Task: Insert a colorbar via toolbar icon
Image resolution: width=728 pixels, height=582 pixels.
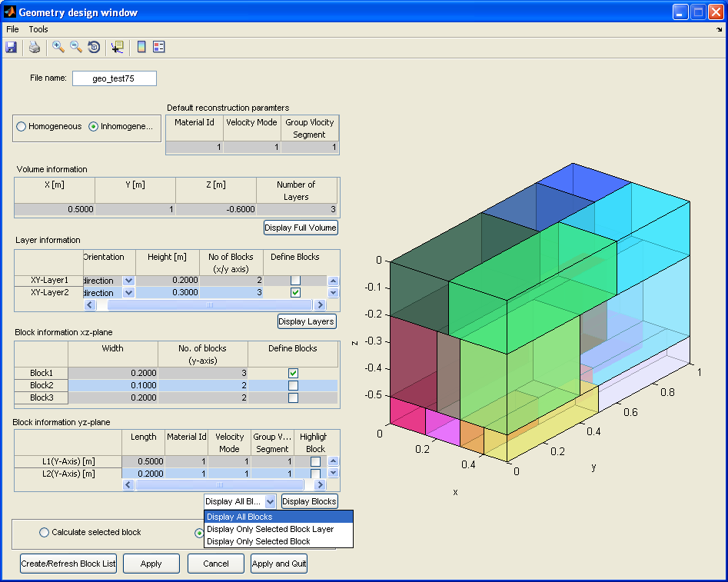Action: point(141,47)
